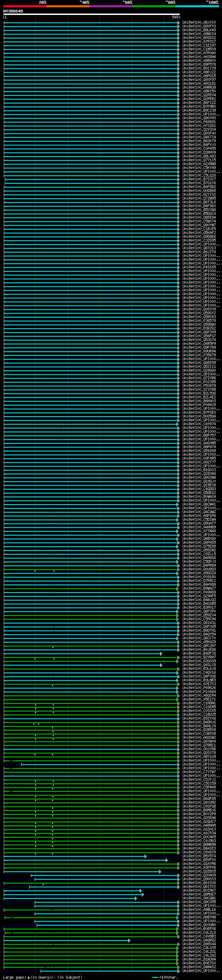This screenshot has width=222, height=980.
Task: Select hit label UniRef100_B9P578
Action: pyautogui.click(x=199, y=64)
